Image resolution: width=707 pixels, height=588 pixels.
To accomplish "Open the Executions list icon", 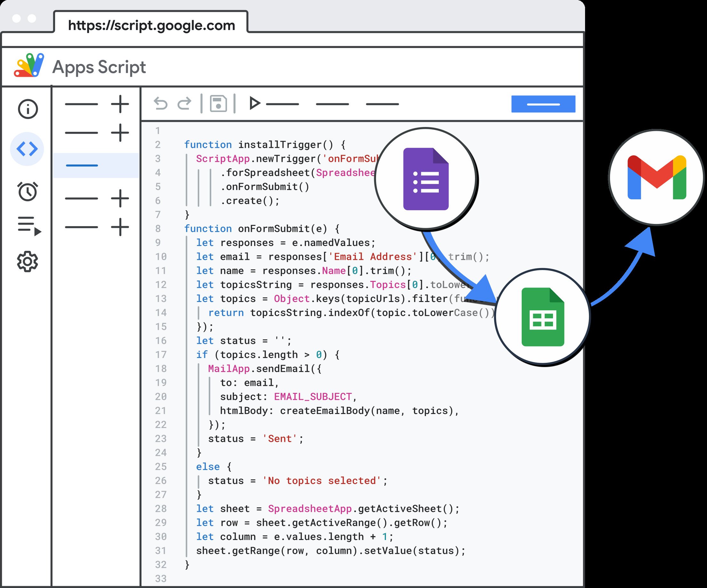I will click(x=29, y=226).
